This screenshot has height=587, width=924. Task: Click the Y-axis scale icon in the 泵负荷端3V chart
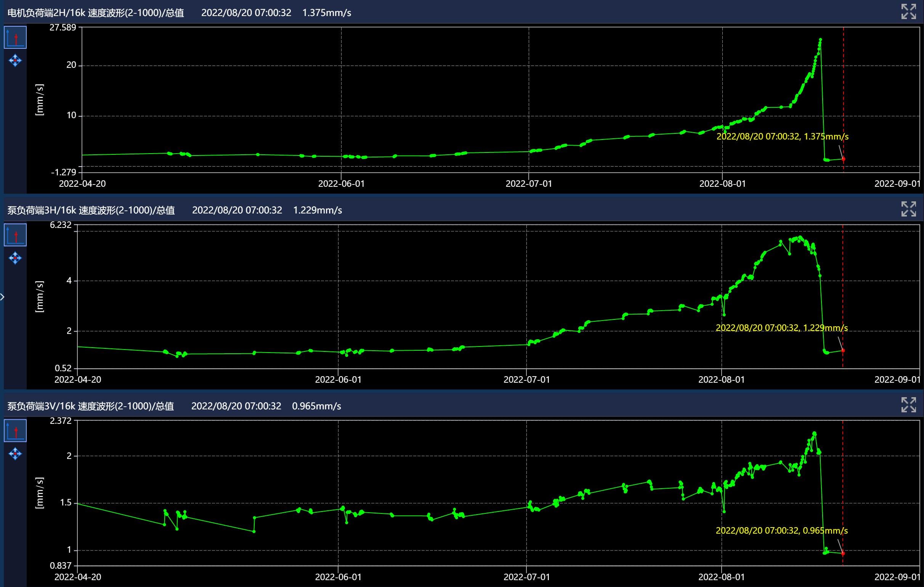(15, 430)
